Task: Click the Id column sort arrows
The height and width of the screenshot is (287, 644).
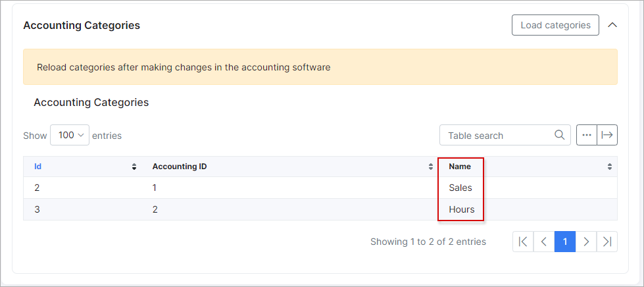Action: (134, 167)
